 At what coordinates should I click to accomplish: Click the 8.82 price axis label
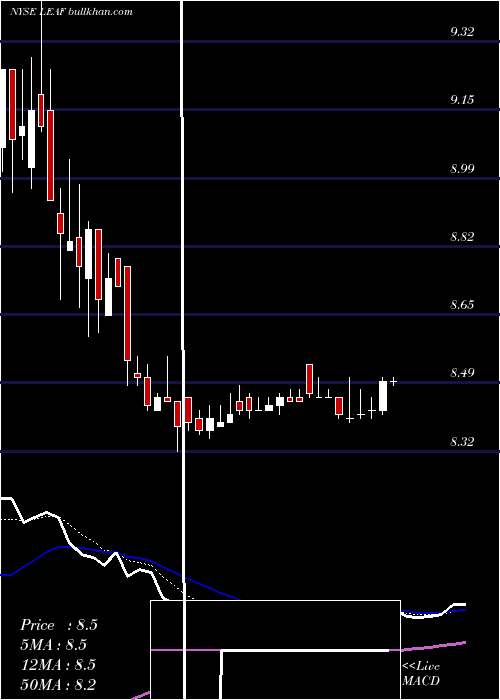pyautogui.click(x=462, y=237)
